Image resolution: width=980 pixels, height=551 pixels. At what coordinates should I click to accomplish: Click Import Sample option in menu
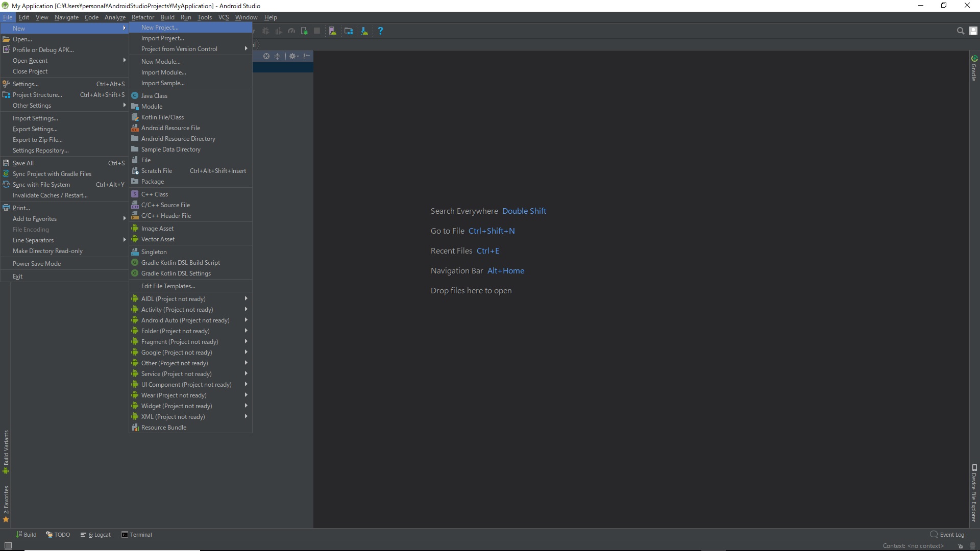[x=163, y=82]
